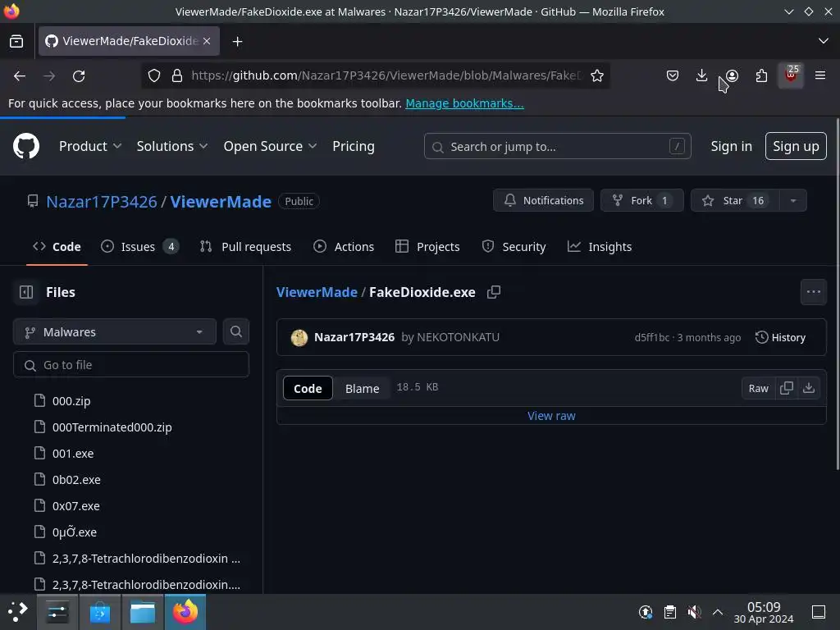Viewport: 840px width, 630px height.
Task: Open Firefox downloads panel
Action: click(x=701, y=75)
